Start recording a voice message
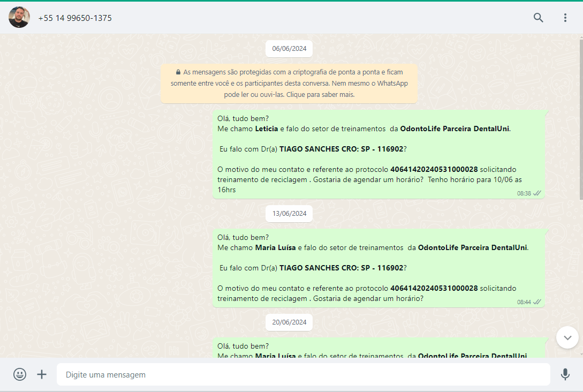This screenshot has height=392, width=583. [x=565, y=374]
